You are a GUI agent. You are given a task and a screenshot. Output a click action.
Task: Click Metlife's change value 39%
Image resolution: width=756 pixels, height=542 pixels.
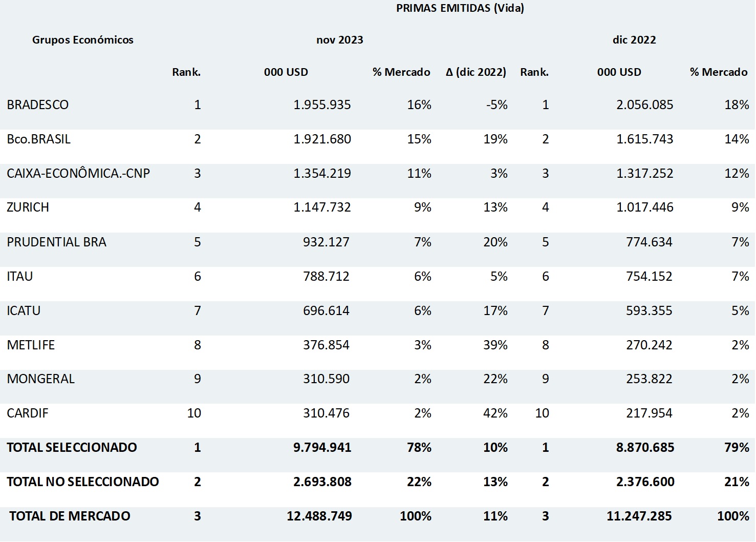point(495,345)
